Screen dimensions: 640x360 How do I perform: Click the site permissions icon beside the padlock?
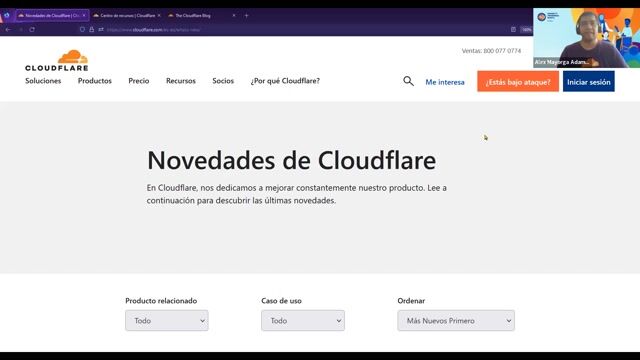(101, 29)
